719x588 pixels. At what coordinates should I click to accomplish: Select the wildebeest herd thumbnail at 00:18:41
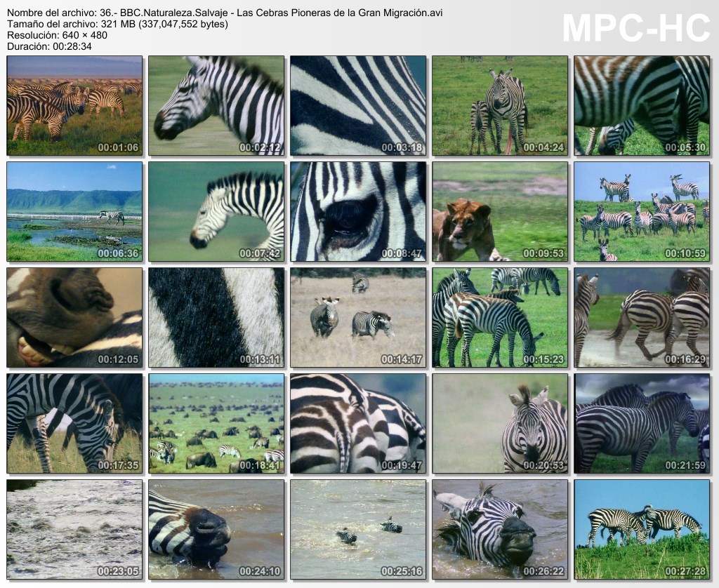(216, 424)
